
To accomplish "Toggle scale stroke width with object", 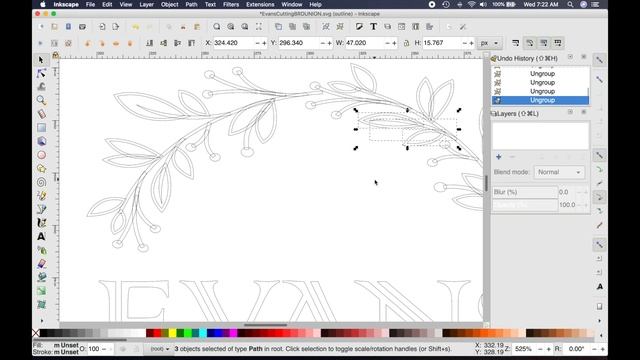I will pos(516,43).
